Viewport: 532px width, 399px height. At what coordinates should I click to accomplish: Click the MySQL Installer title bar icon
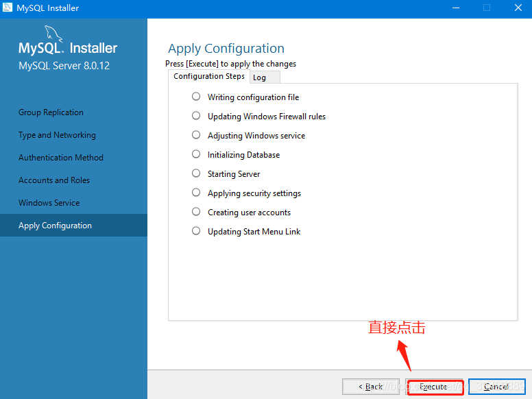[7, 8]
